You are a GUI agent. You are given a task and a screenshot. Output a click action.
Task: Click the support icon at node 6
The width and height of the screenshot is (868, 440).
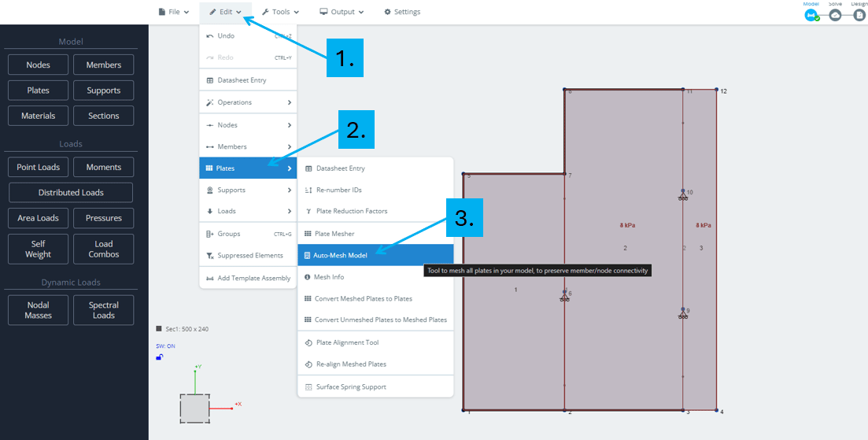564,296
